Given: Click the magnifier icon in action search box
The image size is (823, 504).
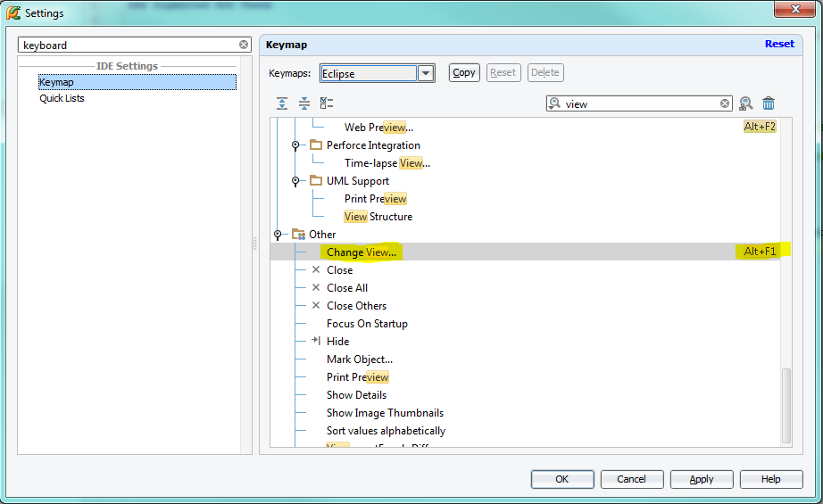Looking at the screenshot, I should tap(554, 103).
